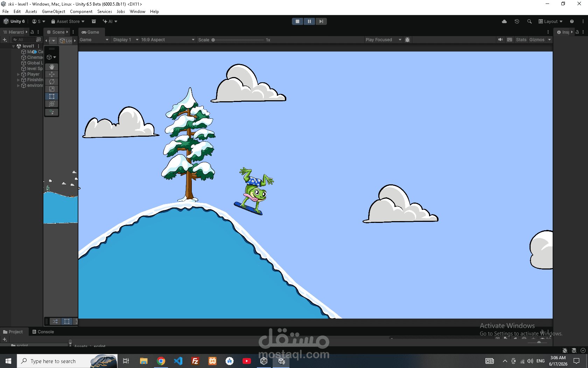Toggle the Inspector lock icon
The width and height of the screenshot is (588, 368).
577,32
